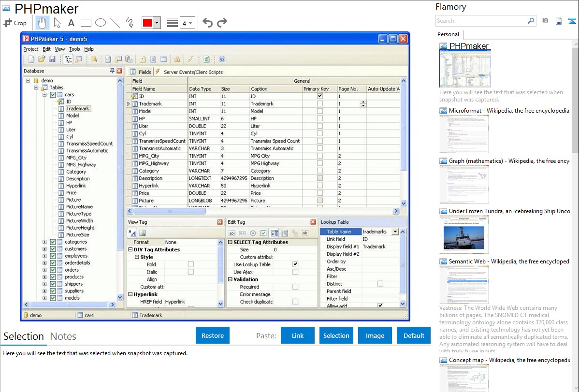Screen dimensions: 579x392
Task: Open the PHPmaker snapshot thumbnail
Action: [465, 69]
